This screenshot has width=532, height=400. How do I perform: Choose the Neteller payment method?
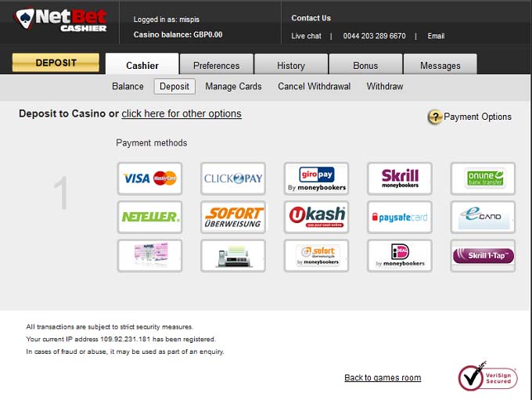pos(149,217)
